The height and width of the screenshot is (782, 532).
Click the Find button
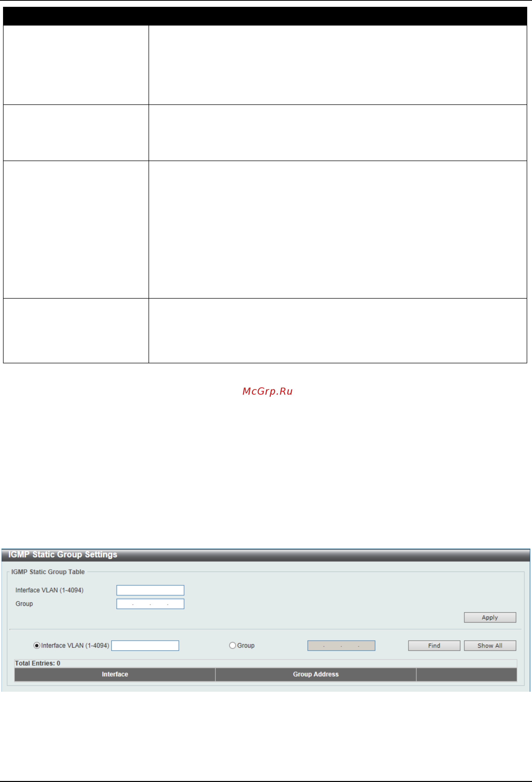[434, 646]
